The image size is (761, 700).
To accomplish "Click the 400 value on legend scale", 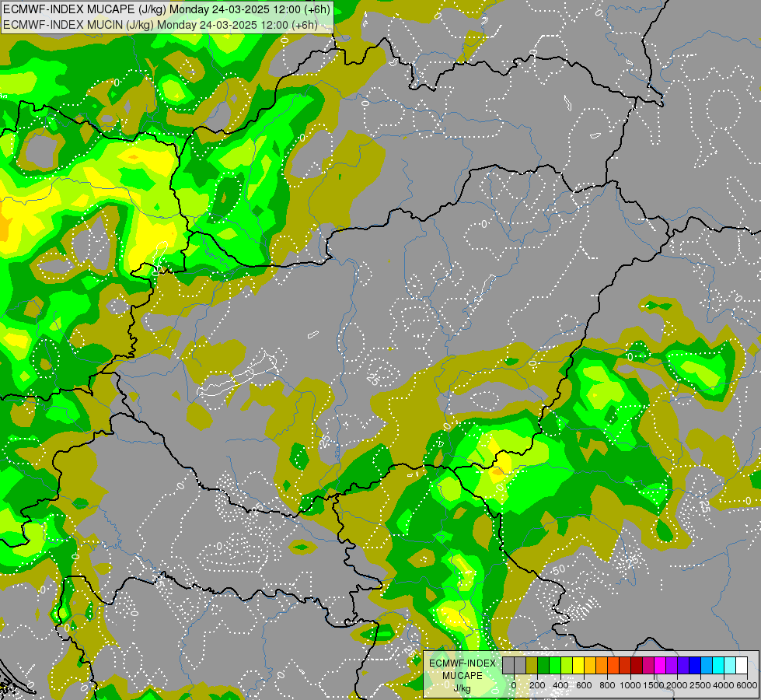I will click(560, 685).
